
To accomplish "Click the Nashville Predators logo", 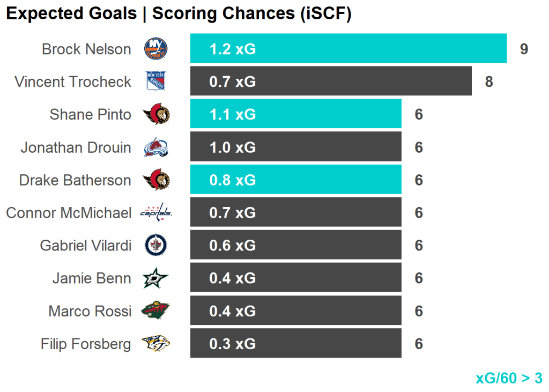I will 156,344.
